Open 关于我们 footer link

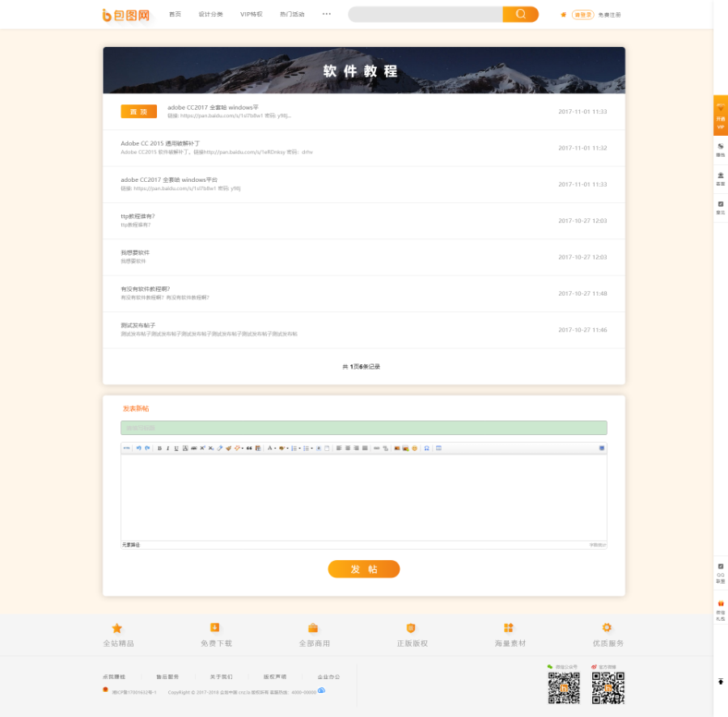point(222,677)
